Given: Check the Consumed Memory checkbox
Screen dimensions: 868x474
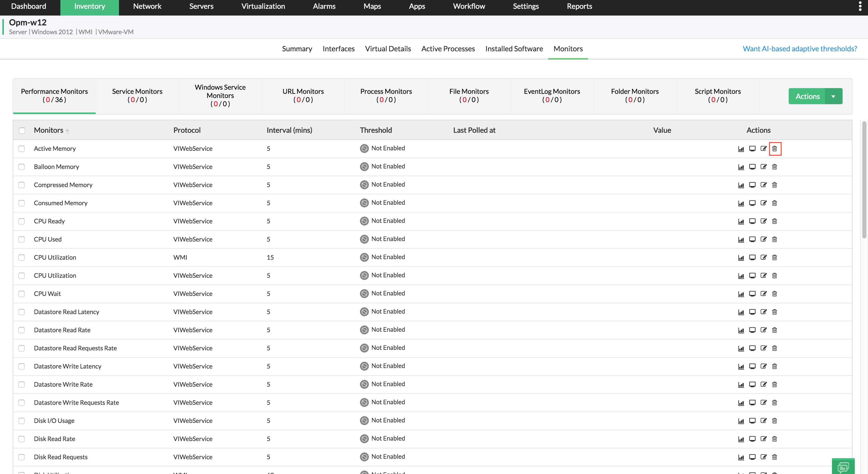Looking at the screenshot, I should point(22,203).
